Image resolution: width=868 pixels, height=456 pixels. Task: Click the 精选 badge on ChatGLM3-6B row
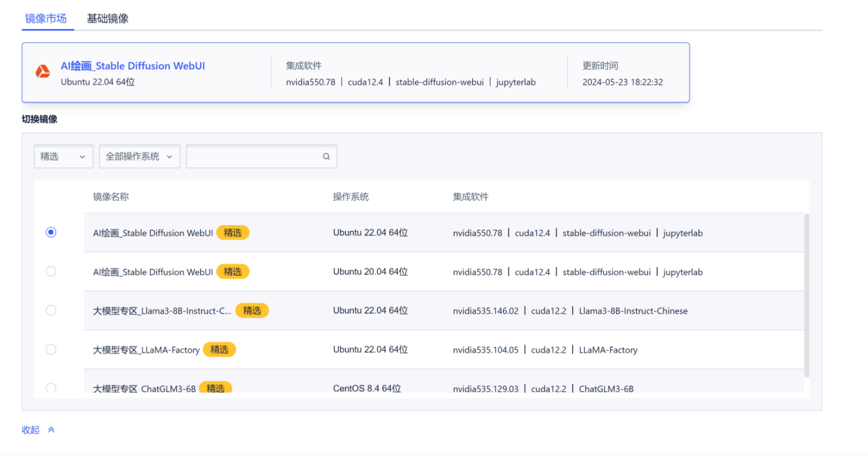(216, 388)
